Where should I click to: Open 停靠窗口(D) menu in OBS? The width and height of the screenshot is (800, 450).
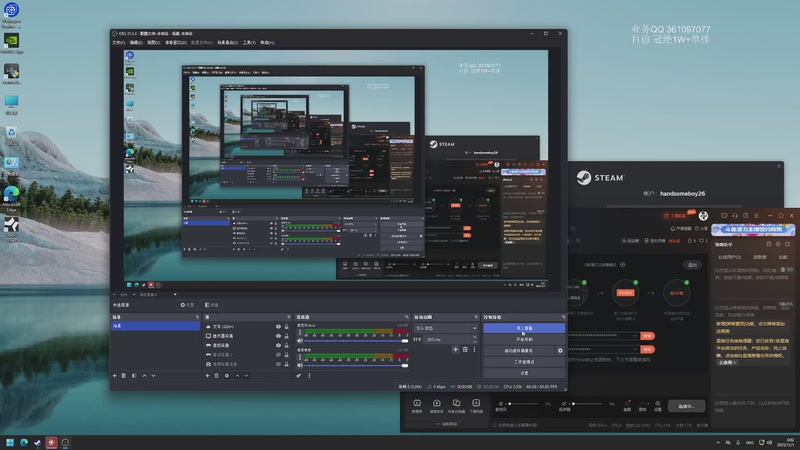click(x=176, y=43)
